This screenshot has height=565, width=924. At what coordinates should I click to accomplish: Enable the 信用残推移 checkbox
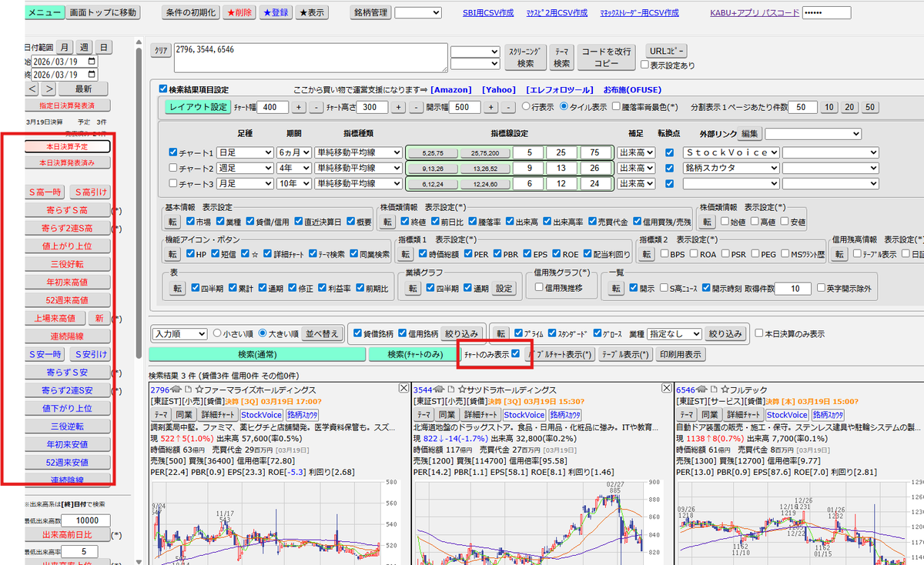tap(541, 287)
